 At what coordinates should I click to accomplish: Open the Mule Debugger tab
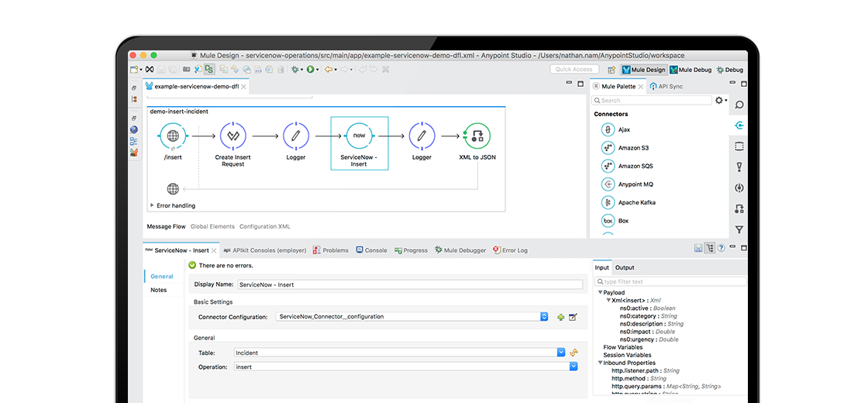(460, 250)
